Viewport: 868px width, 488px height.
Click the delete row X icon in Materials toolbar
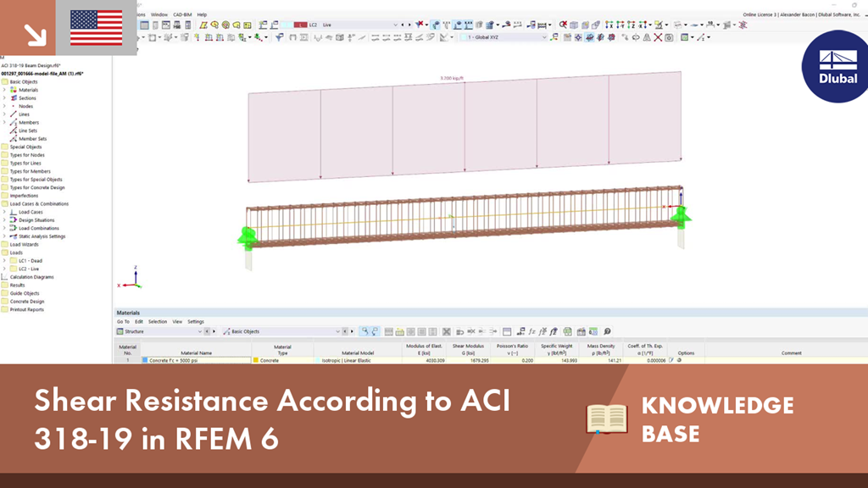click(x=446, y=331)
